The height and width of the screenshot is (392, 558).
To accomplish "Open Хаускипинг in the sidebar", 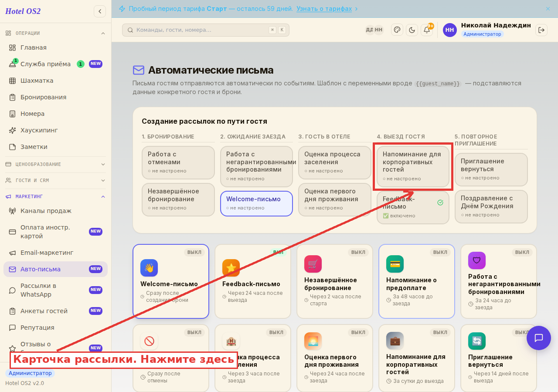I will (x=55, y=130).
